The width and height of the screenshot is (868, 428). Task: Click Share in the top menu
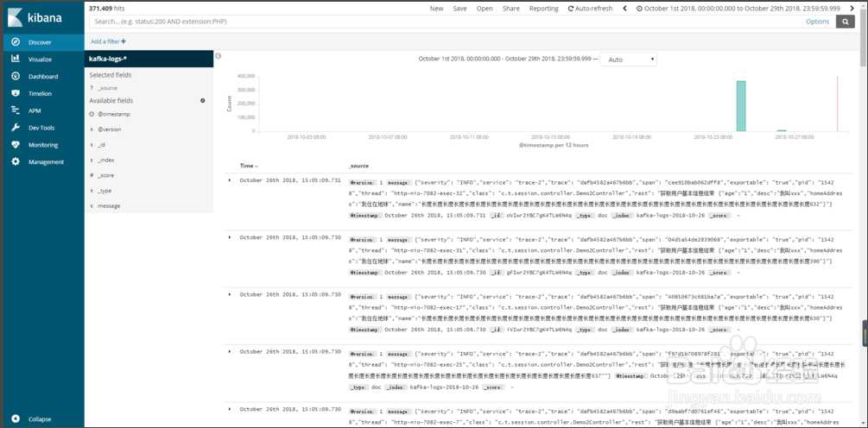coord(510,9)
